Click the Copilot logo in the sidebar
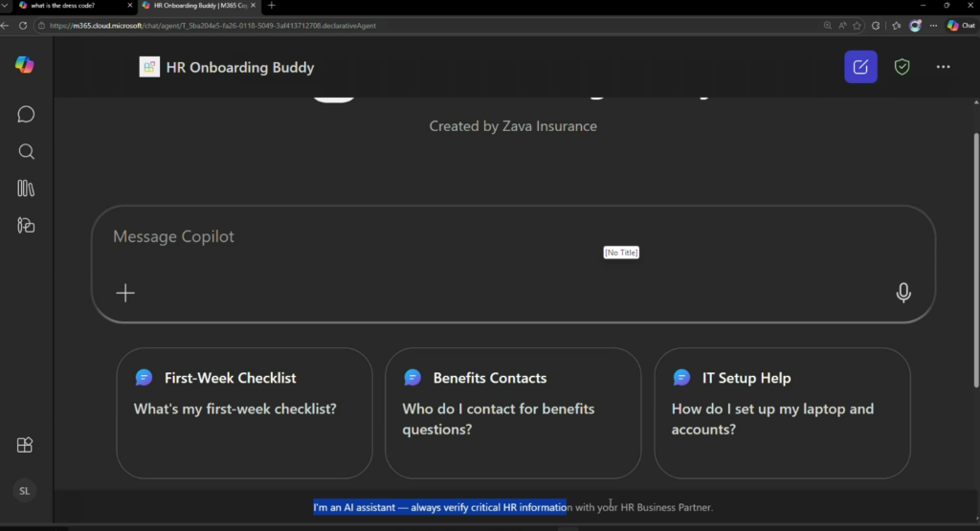 (x=25, y=65)
